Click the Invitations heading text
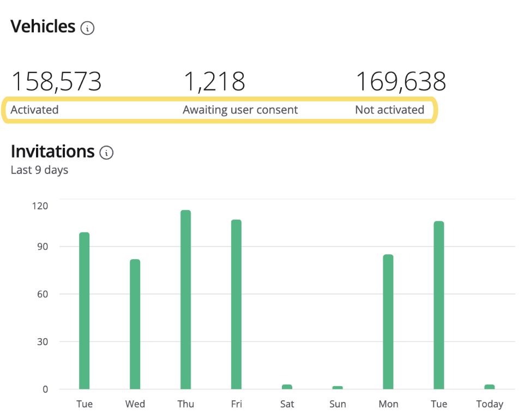Screen dimensions: 530x420 52,151
